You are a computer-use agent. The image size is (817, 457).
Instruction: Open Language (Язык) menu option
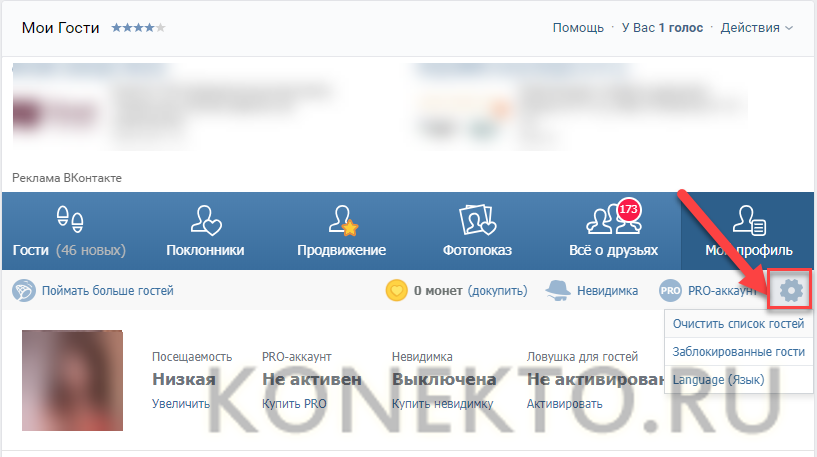click(719, 380)
